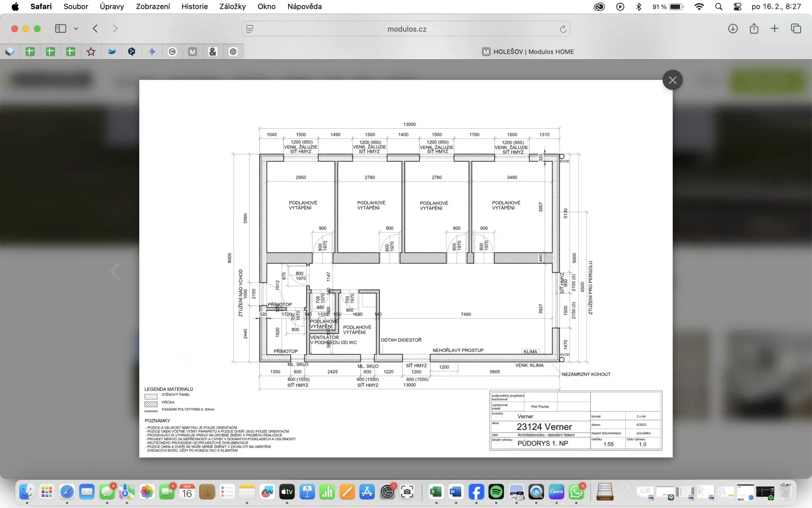Go back to previous page

(x=95, y=29)
